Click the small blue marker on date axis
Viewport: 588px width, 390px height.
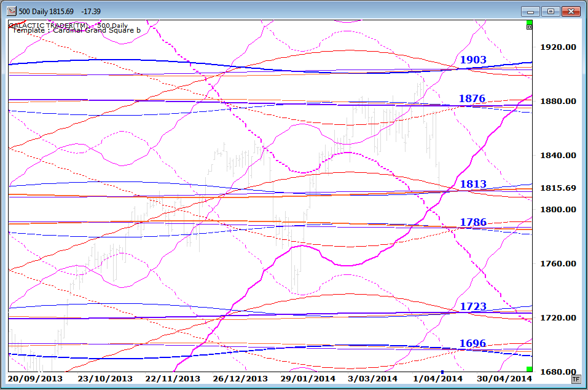point(442,372)
